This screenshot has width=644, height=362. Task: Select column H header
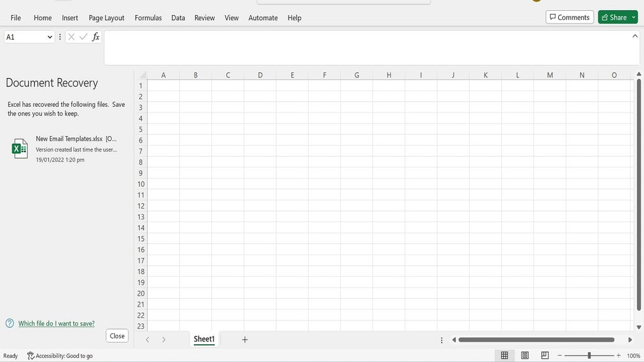pyautogui.click(x=389, y=75)
